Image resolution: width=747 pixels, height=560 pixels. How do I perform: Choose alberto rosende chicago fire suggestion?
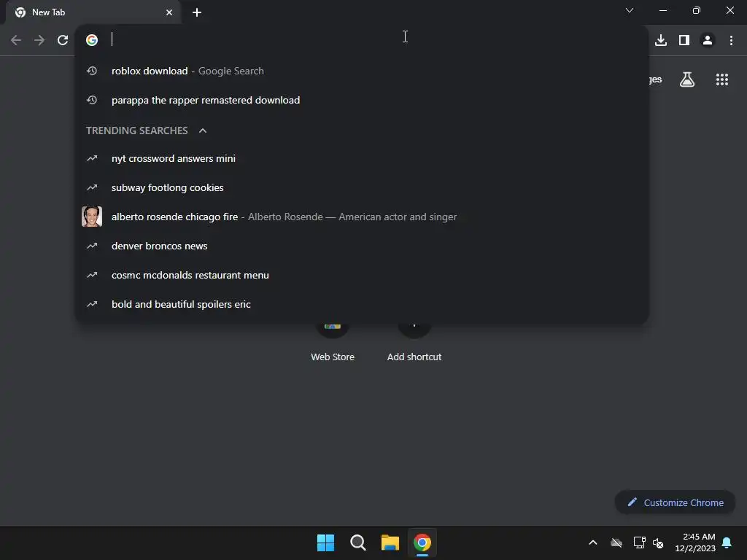tap(362, 217)
